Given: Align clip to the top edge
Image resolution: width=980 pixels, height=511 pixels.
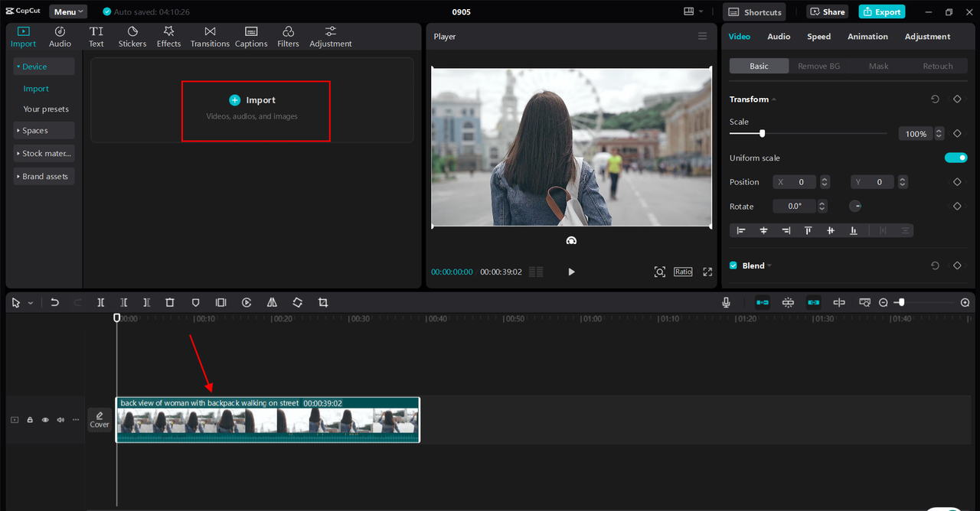Looking at the screenshot, I should point(808,230).
